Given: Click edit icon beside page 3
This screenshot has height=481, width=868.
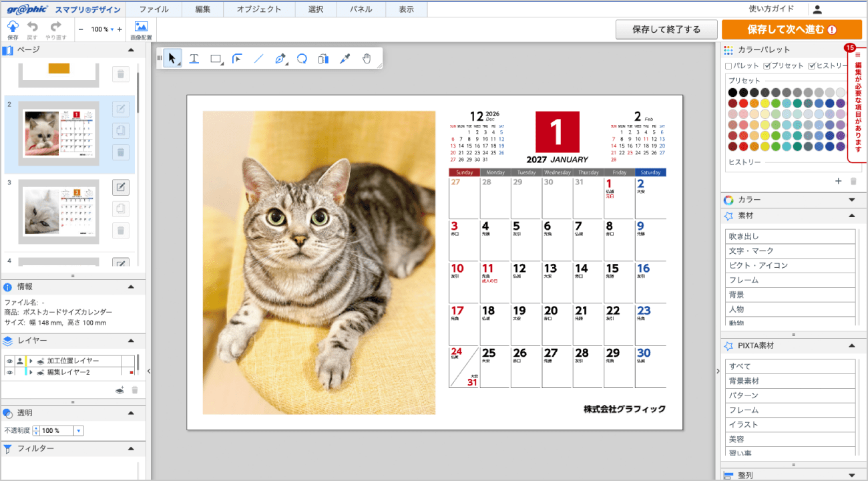Looking at the screenshot, I should point(121,188).
